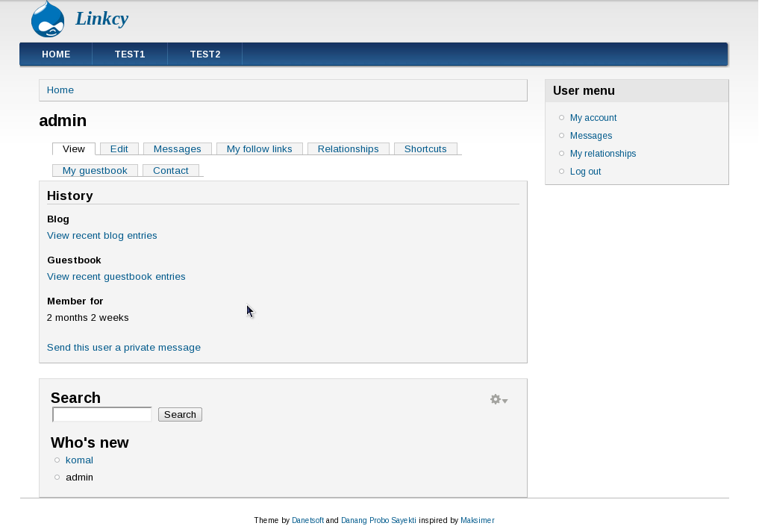View recent guestbook entries link
The image size is (759, 532).
pyautogui.click(x=116, y=276)
